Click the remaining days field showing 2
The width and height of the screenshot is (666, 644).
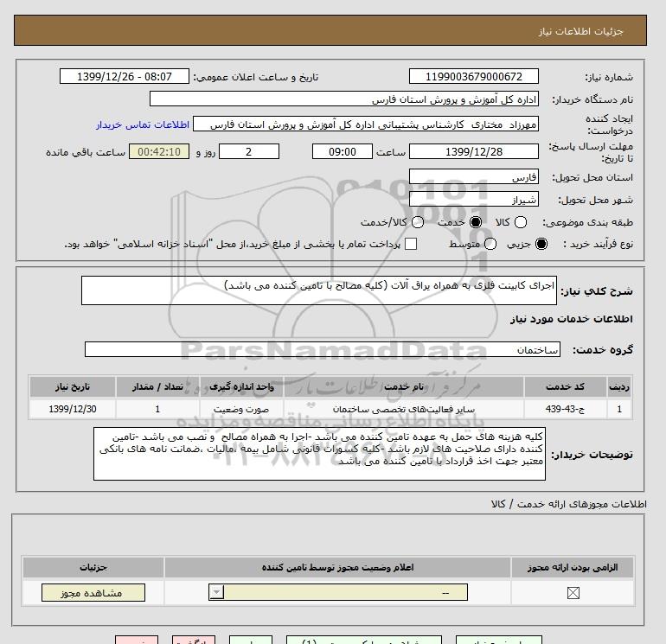tap(248, 151)
